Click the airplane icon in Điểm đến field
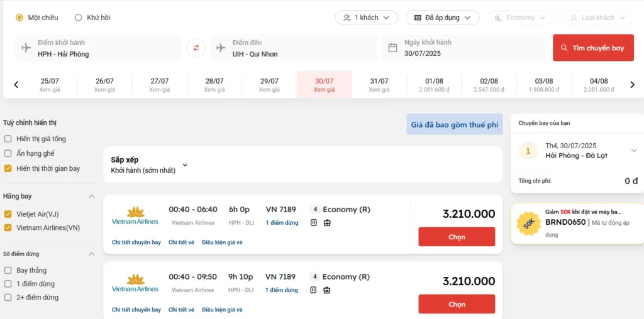 (x=221, y=48)
